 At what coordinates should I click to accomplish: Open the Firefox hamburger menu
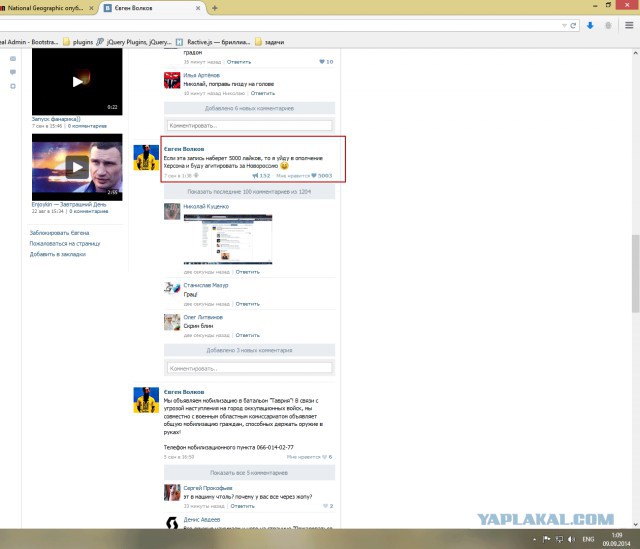pyautogui.click(x=630, y=25)
